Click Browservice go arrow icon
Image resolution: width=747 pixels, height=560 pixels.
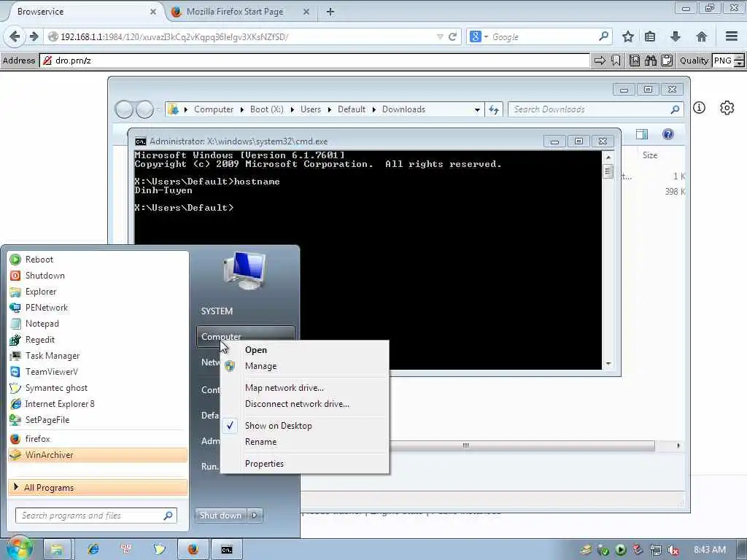pyautogui.click(x=600, y=61)
